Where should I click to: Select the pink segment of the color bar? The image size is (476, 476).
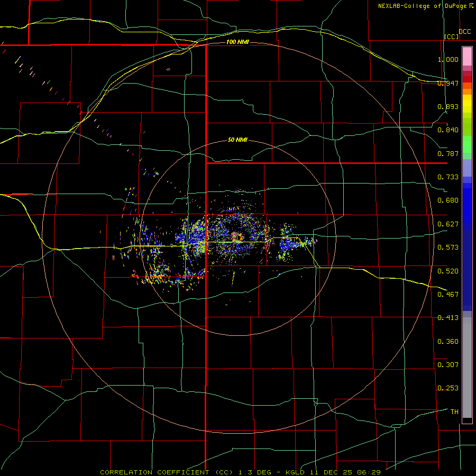point(467,57)
